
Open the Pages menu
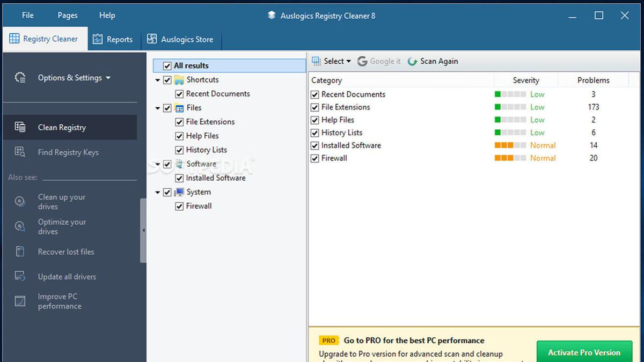click(x=68, y=15)
